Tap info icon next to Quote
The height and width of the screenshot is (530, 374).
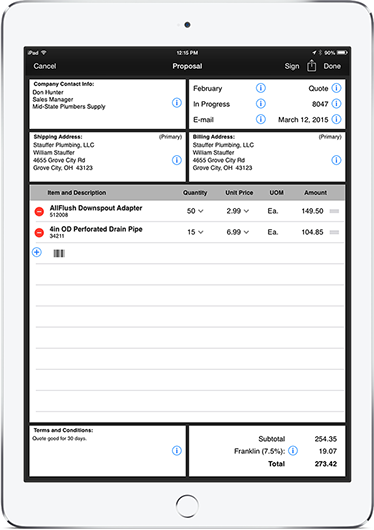coord(336,88)
